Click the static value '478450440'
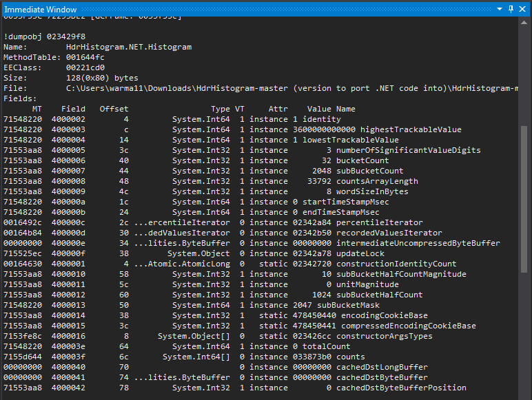Screen dimensions: 532x400 (314, 316)
